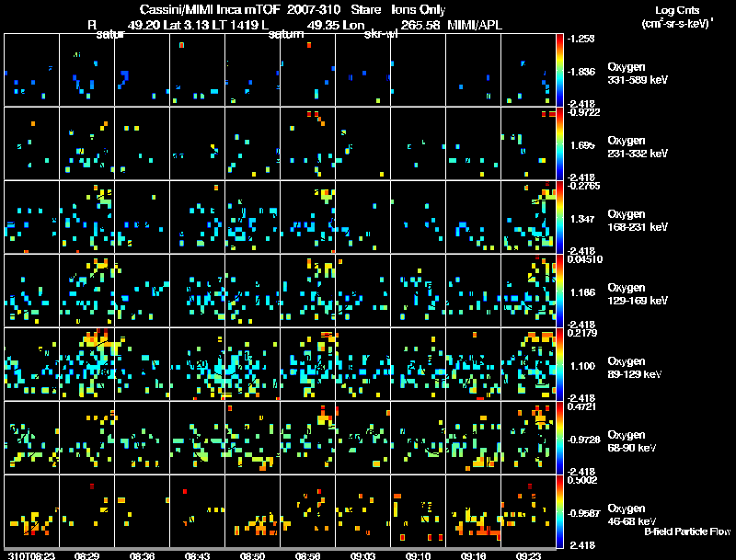Viewport: 736px width, 560px height.
Task: Click the bottom row color scale bar
Action: pos(559,511)
